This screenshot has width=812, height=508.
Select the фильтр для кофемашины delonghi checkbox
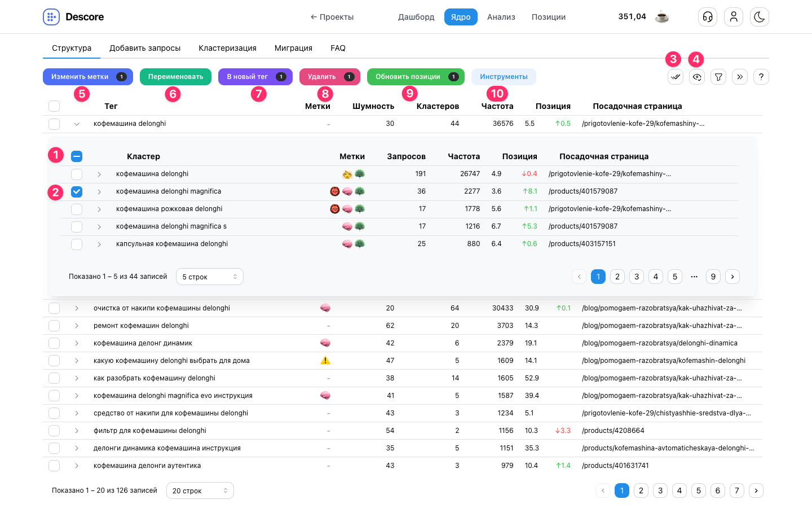54,431
